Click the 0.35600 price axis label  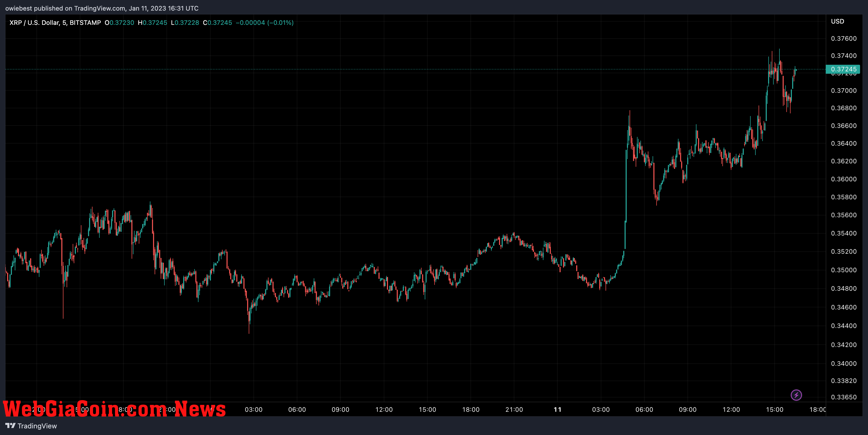[844, 215]
